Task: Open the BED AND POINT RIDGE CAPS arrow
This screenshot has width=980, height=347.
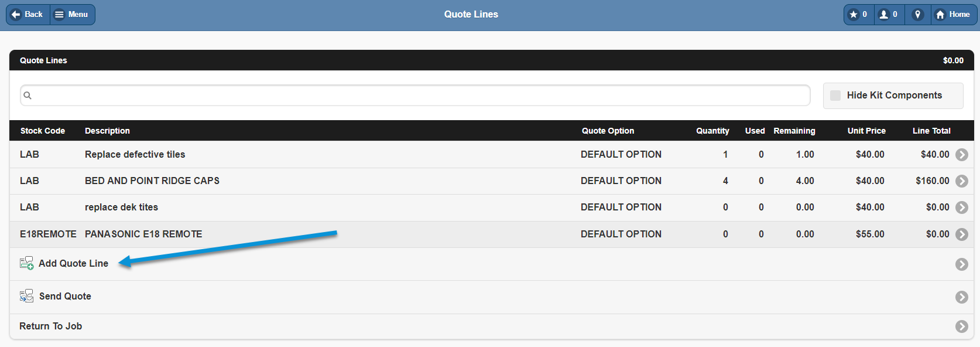Action: point(961,181)
